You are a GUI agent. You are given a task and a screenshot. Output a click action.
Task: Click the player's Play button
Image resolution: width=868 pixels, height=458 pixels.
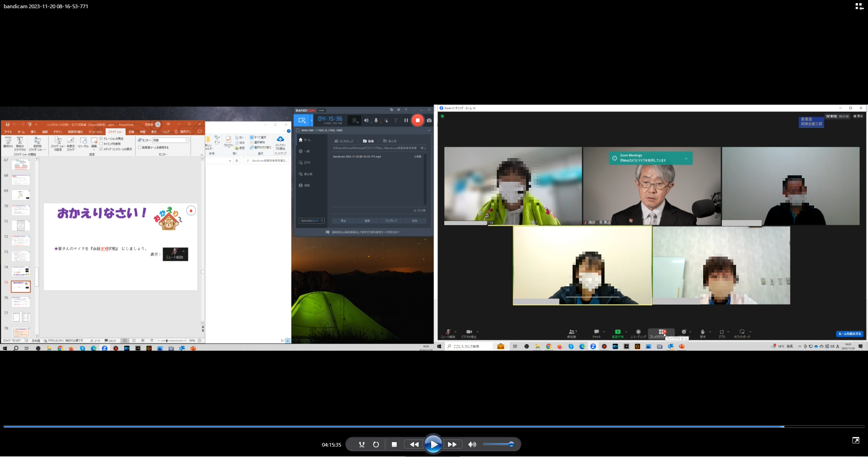pyautogui.click(x=433, y=444)
